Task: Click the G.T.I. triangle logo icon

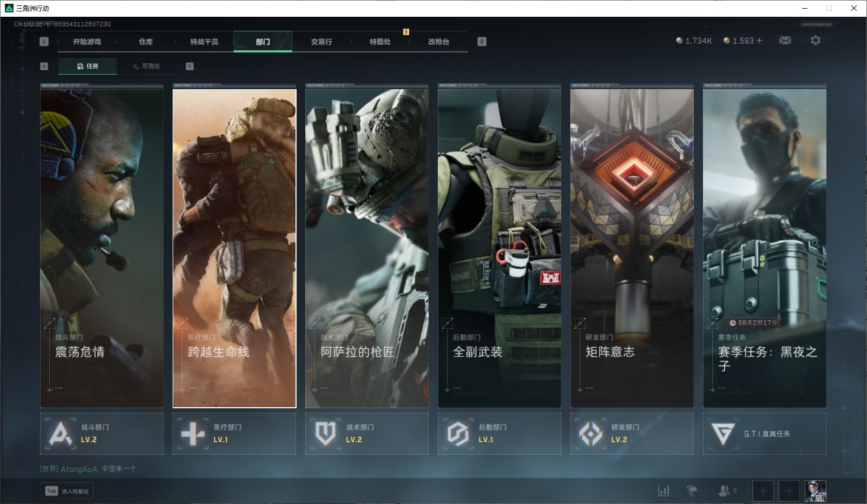Action: (x=722, y=434)
